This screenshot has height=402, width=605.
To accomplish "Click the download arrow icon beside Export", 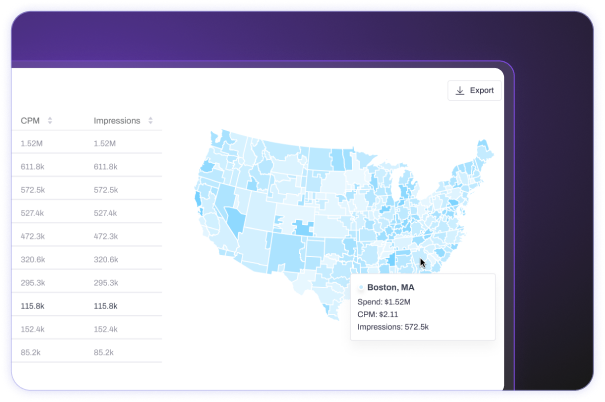I will pyautogui.click(x=460, y=90).
